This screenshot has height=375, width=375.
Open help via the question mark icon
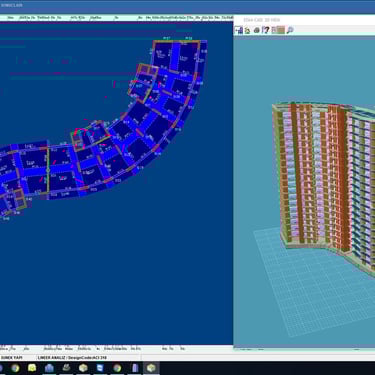[x=265, y=30]
